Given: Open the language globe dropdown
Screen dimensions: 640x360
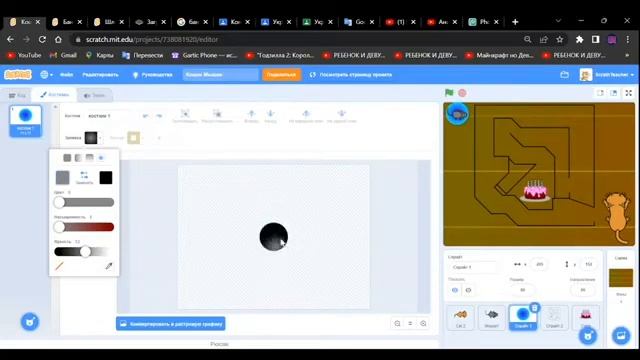Looking at the screenshot, I should pyautogui.click(x=46, y=75).
